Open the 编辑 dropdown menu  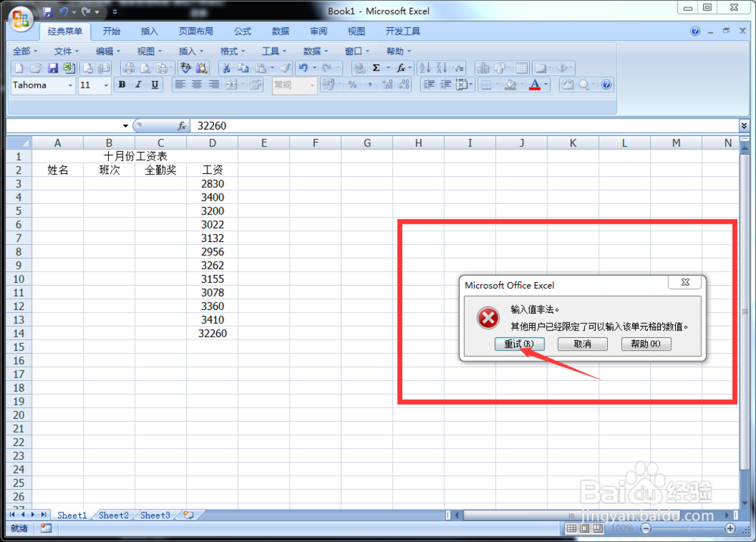coord(108,51)
